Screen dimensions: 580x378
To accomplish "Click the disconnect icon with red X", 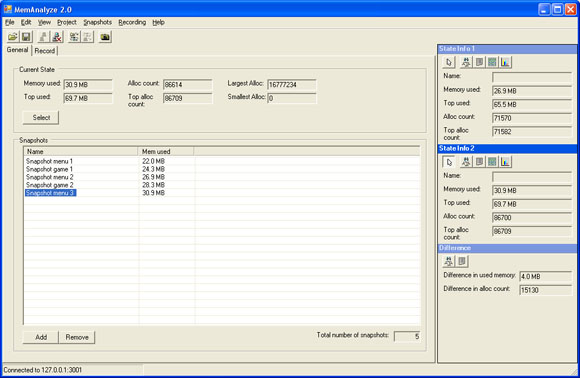I will pos(57,37).
